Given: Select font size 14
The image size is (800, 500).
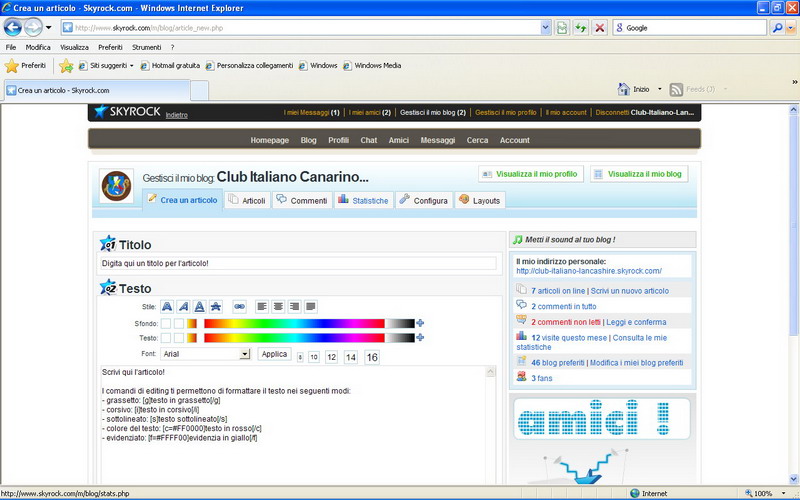Looking at the screenshot, I should (x=351, y=357).
